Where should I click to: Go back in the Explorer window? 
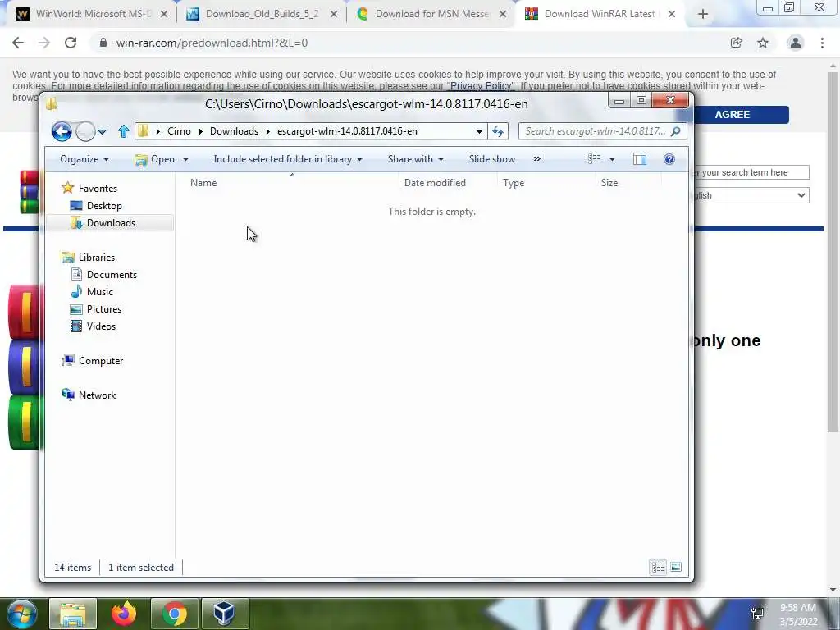(62, 131)
